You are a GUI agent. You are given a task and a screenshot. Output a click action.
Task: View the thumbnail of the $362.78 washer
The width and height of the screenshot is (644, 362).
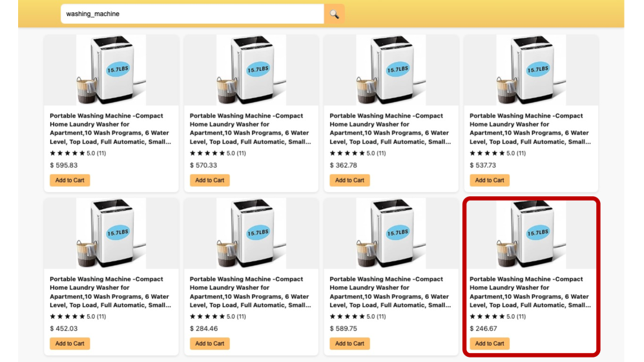(391, 70)
